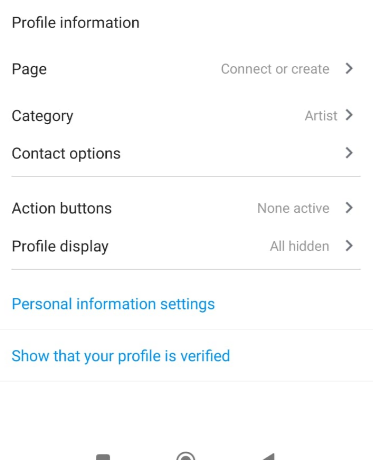Viewport: 373px width, 460px height.
Task: Open Action buttons settings
Action: pyautogui.click(x=186, y=208)
